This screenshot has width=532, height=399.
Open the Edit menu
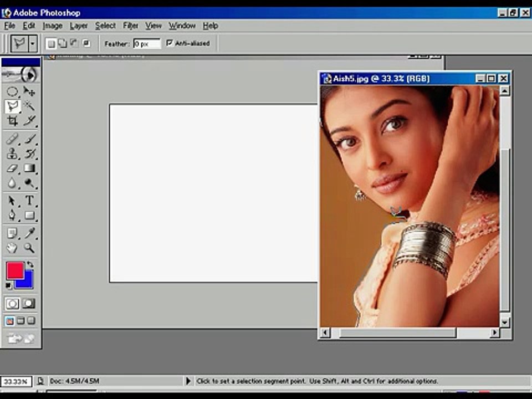(x=29, y=26)
